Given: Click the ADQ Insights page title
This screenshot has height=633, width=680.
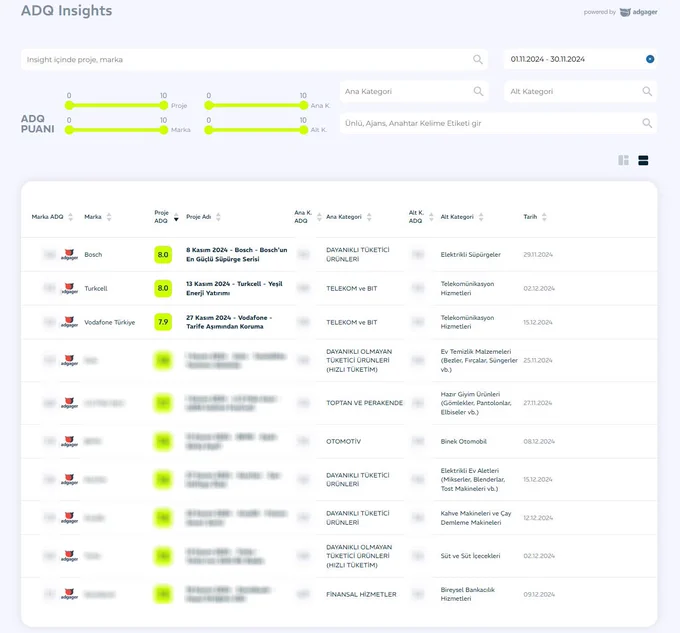Looking at the screenshot, I should coord(66,10).
